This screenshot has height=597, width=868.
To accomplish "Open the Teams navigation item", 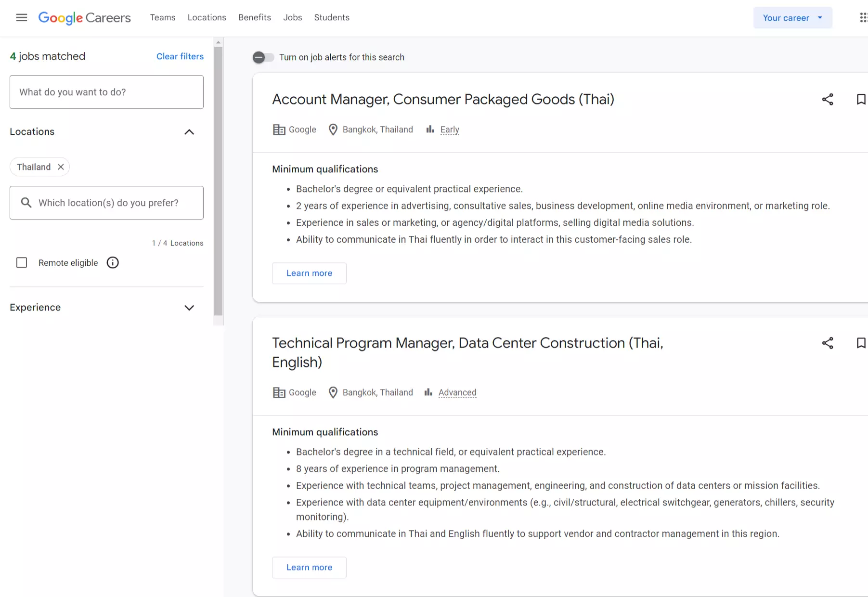I will coord(163,18).
